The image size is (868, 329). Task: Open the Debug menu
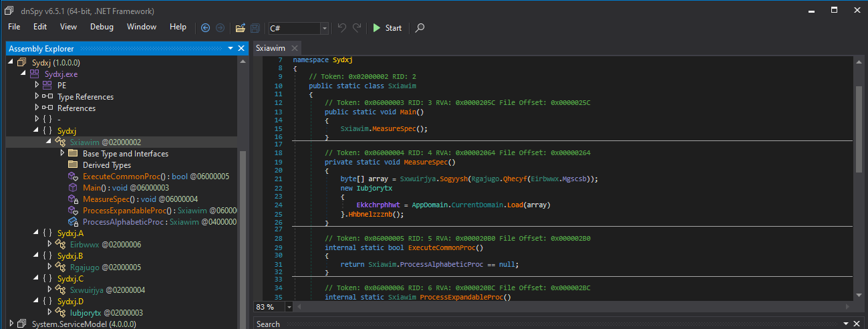coord(102,27)
